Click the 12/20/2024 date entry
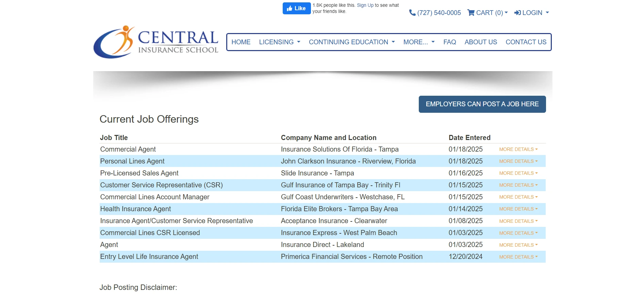 pos(465,257)
